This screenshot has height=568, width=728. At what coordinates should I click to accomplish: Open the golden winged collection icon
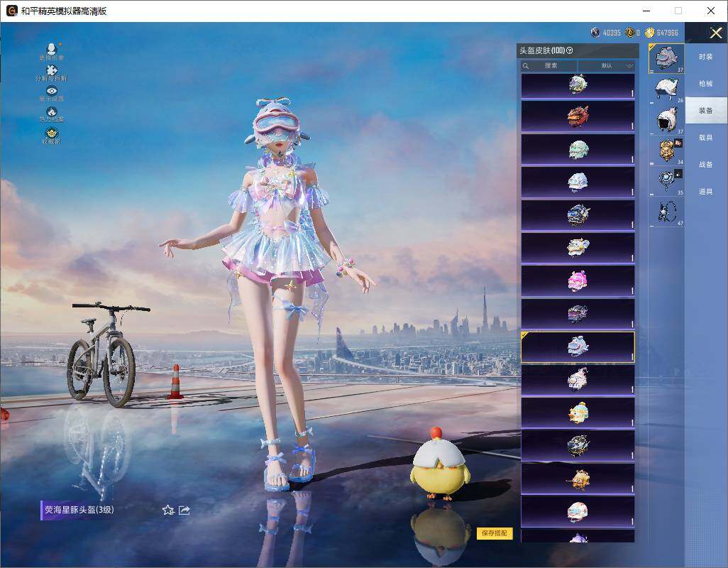[x=52, y=133]
